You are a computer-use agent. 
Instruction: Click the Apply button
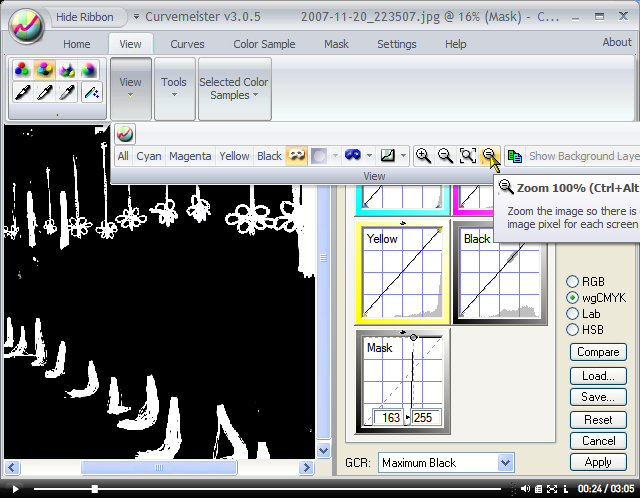[x=598, y=462]
